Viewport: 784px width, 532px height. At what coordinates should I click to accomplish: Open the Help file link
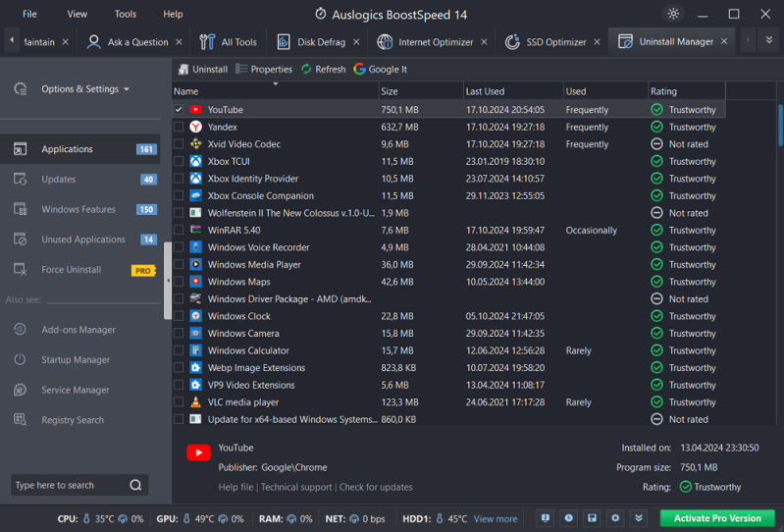coord(235,487)
